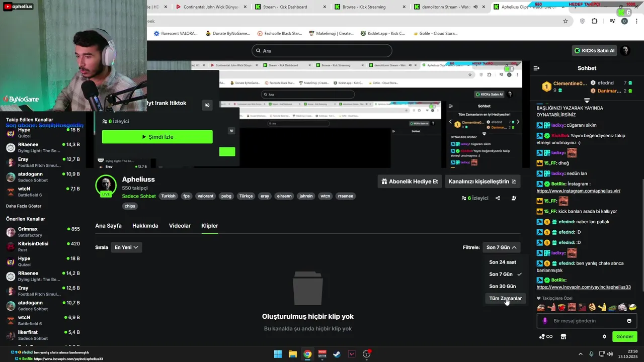Click the Turkish tag chip
Screen dimensions: 644x362
point(168,196)
